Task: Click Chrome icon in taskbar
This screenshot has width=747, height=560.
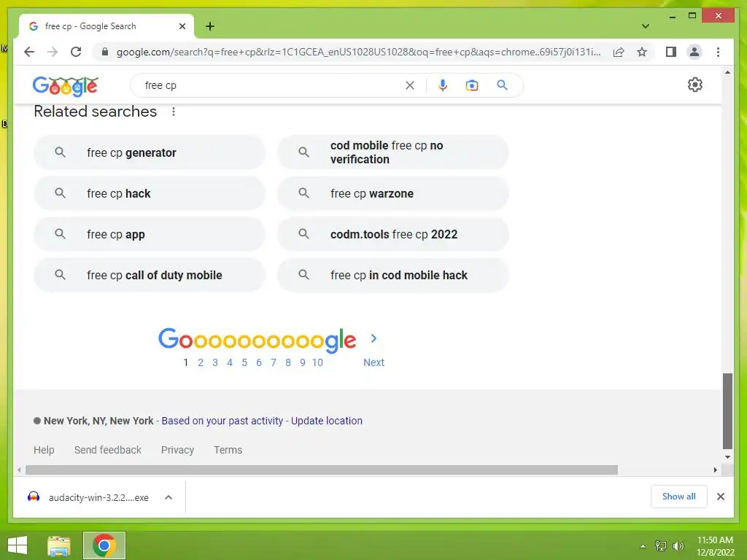Action: (x=104, y=545)
